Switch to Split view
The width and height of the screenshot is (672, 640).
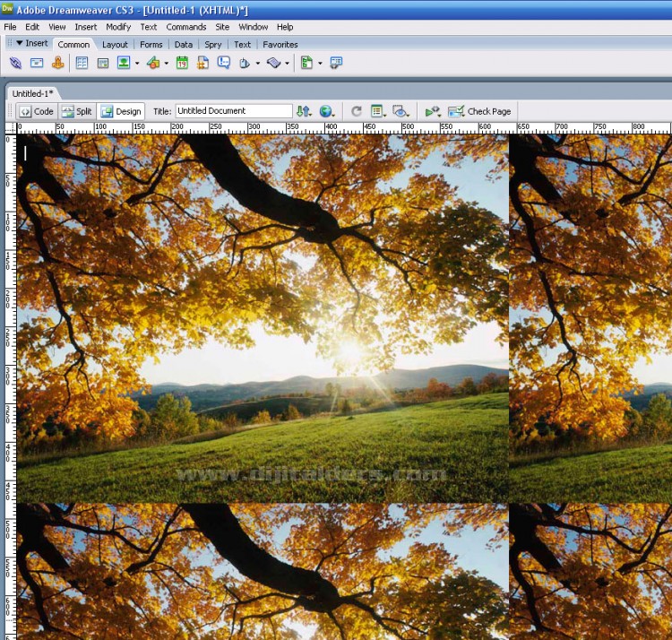pos(77,111)
